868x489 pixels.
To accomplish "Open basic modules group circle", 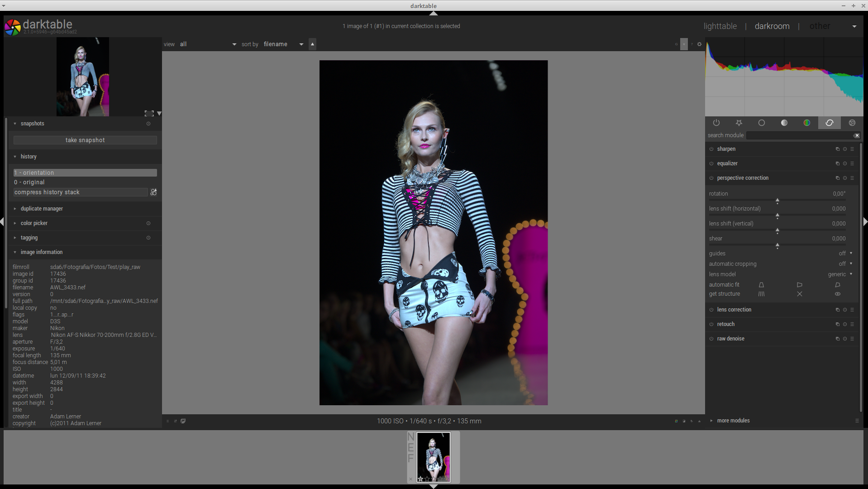I will click(761, 123).
